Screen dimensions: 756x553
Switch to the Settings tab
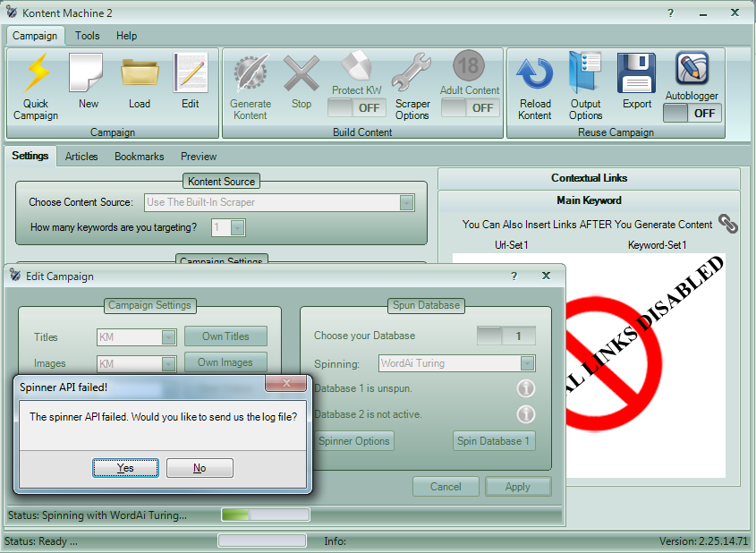tap(30, 156)
